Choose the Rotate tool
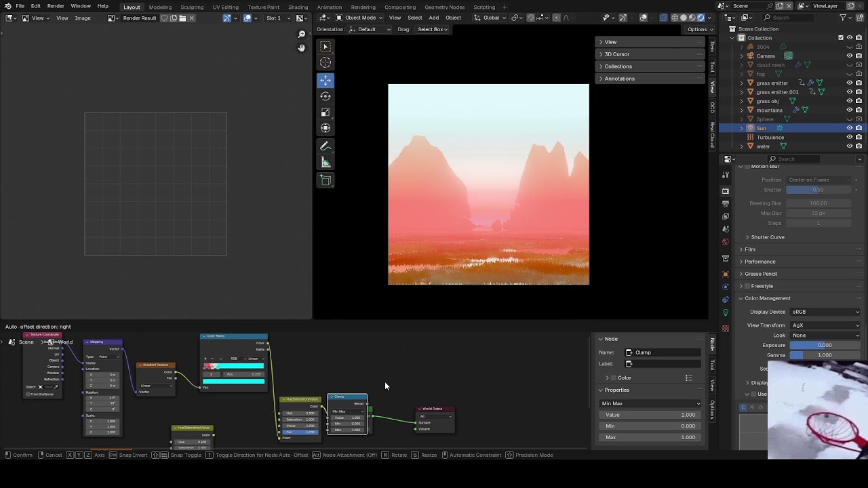868x488 pixels. [325, 96]
